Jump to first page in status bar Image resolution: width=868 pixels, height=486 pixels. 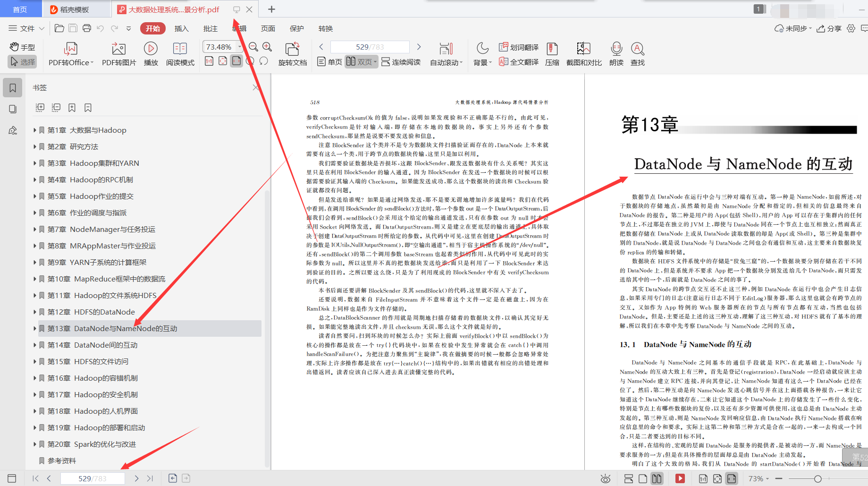point(35,478)
